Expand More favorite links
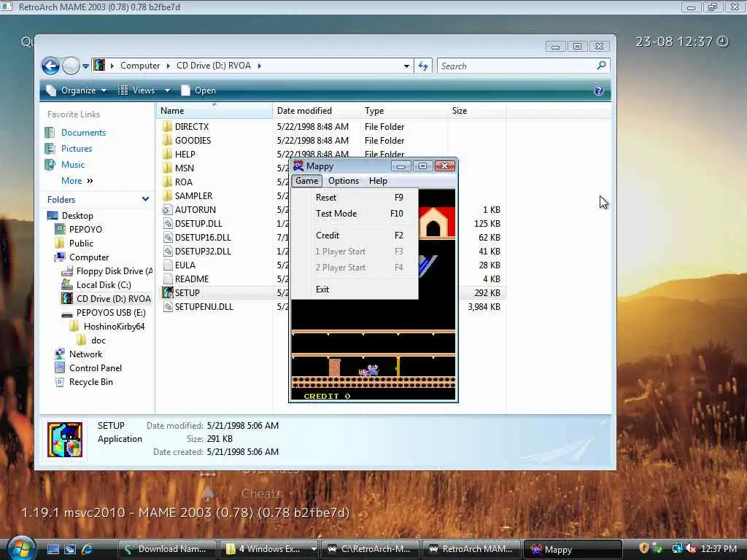 point(77,181)
